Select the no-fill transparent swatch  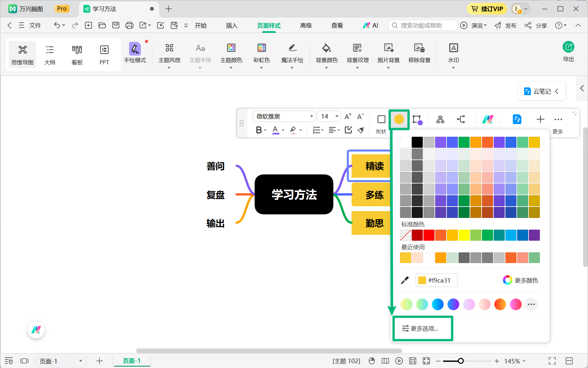click(406, 235)
